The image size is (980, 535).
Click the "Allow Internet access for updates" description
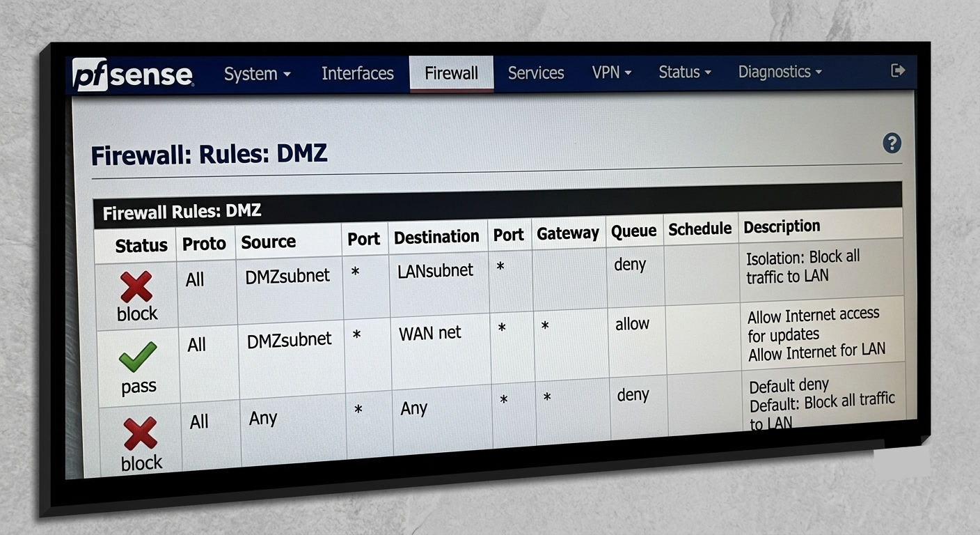click(x=814, y=325)
